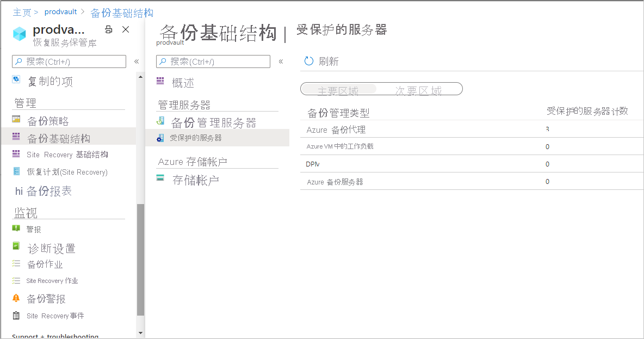This screenshot has height=339, width=644.
Task: Pin the prodvault blade with the pin icon
Action: (x=108, y=30)
